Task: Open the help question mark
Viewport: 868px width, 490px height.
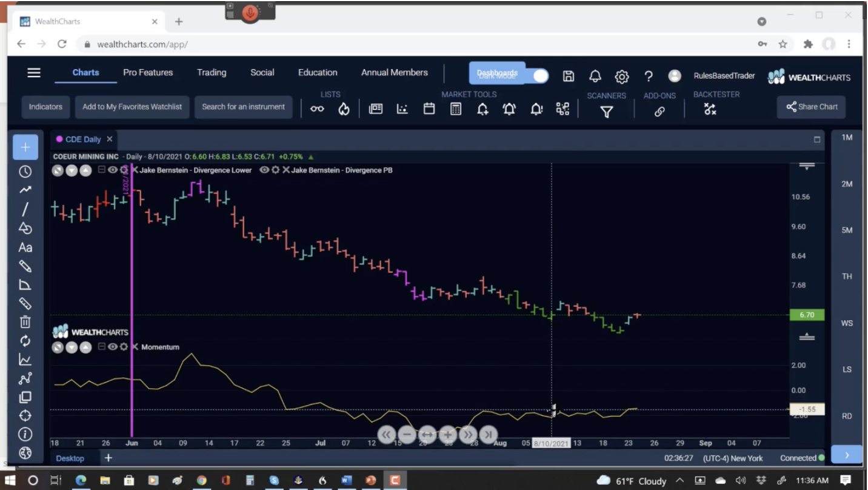Action: [649, 76]
